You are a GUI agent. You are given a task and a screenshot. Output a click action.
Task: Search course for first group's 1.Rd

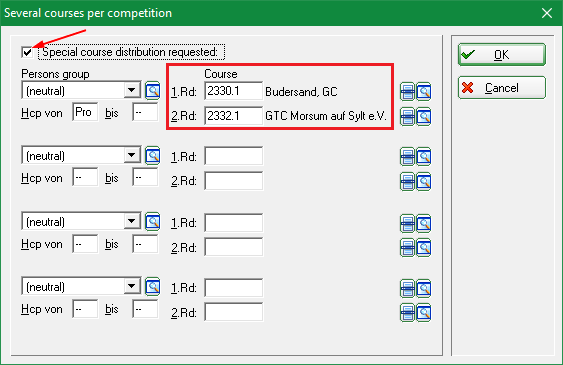tap(424, 92)
